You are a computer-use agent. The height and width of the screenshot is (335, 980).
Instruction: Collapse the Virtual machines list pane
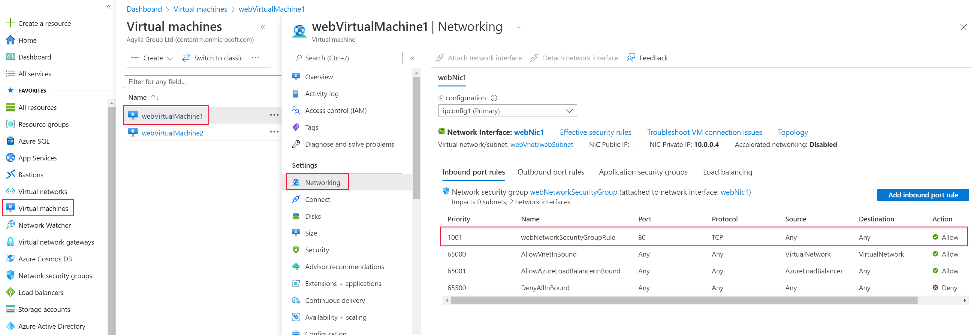[263, 27]
